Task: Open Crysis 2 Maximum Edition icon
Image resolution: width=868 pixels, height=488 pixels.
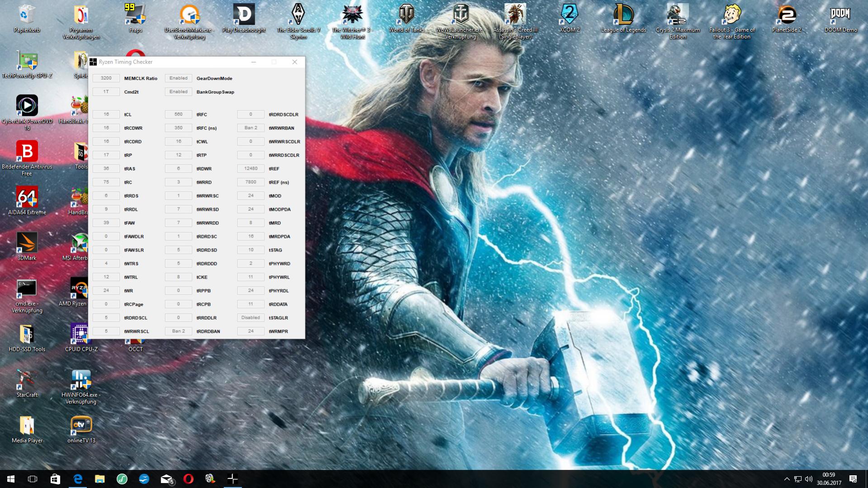Action: pyautogui.click(x=678, y=22)
